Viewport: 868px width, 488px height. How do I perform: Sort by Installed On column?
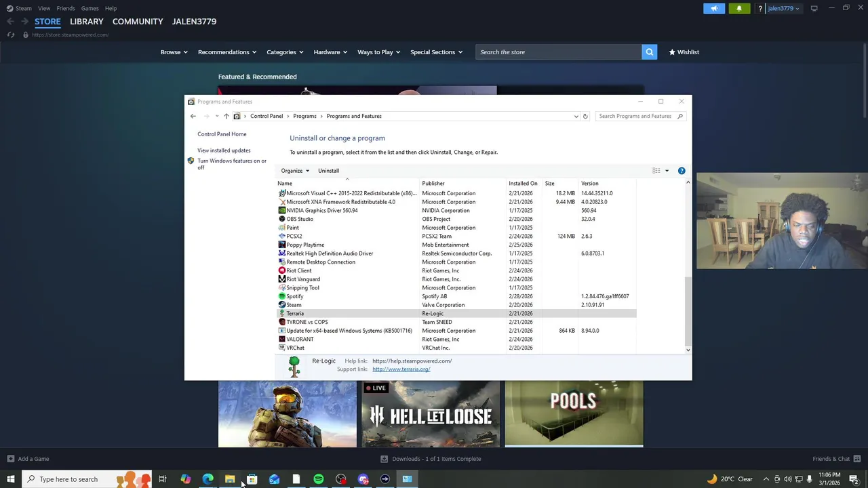tap(523, 184)
